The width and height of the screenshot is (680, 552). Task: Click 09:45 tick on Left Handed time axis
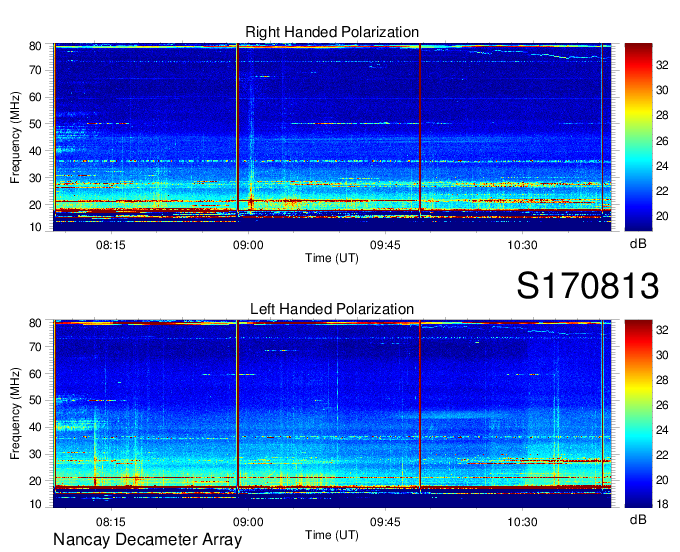pos(385,522)
